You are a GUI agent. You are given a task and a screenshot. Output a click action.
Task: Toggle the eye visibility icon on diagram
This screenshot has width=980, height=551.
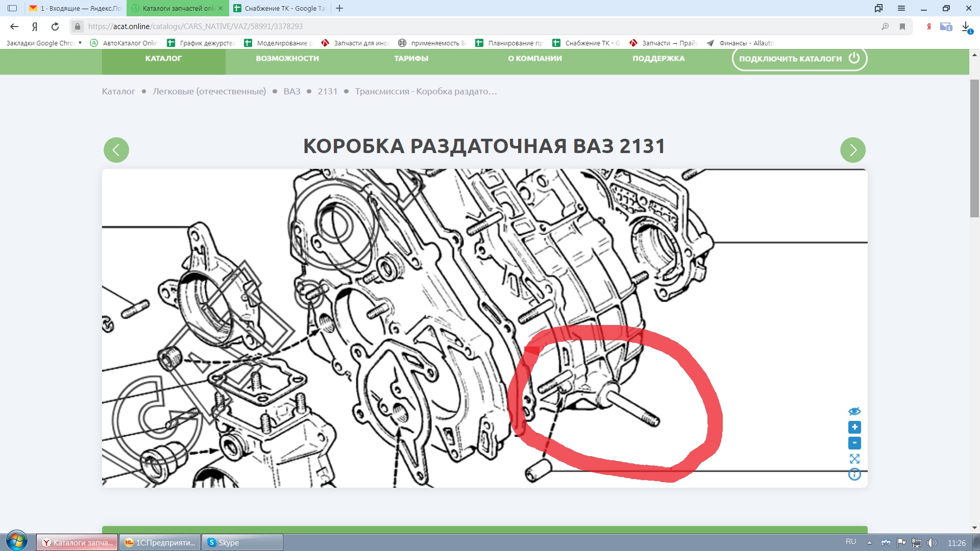coord(854,411)
